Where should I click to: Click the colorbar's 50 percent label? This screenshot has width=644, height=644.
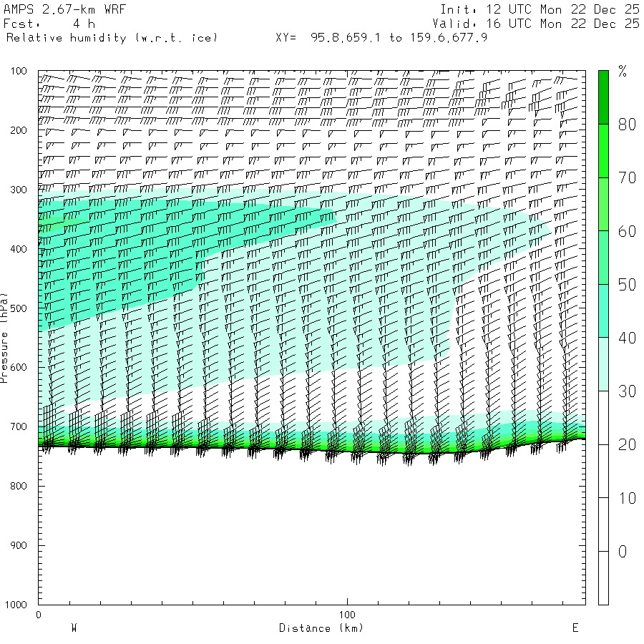627,285
